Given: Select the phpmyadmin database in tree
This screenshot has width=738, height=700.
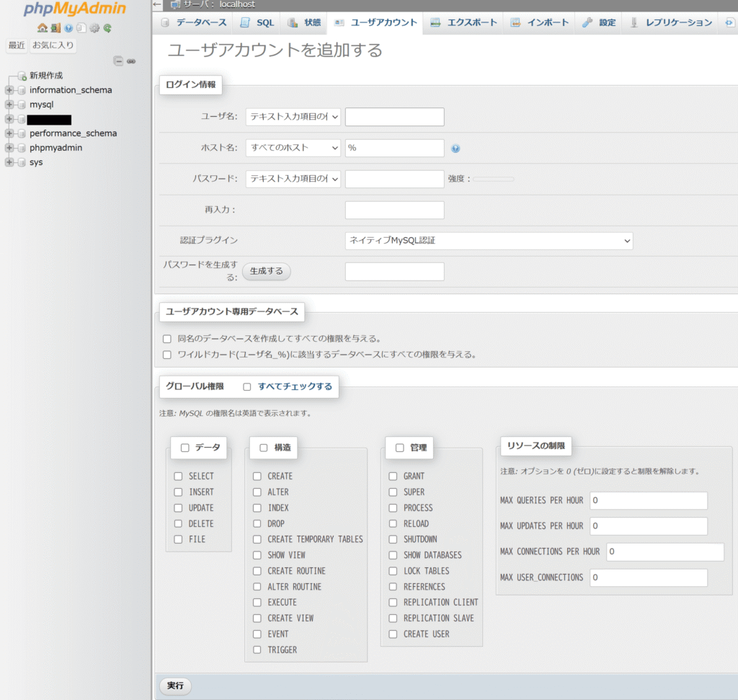Looking at the screenshot, I should coord(55,148).
